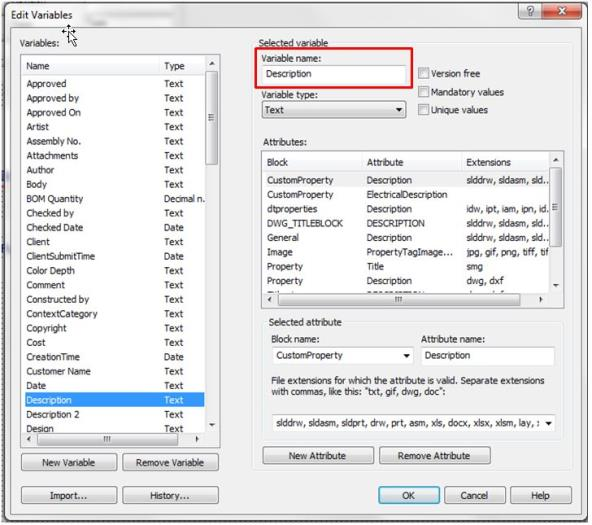The image size is (592, 525).
Task: Select the Approved variable
Action: [x=114, y=84]
